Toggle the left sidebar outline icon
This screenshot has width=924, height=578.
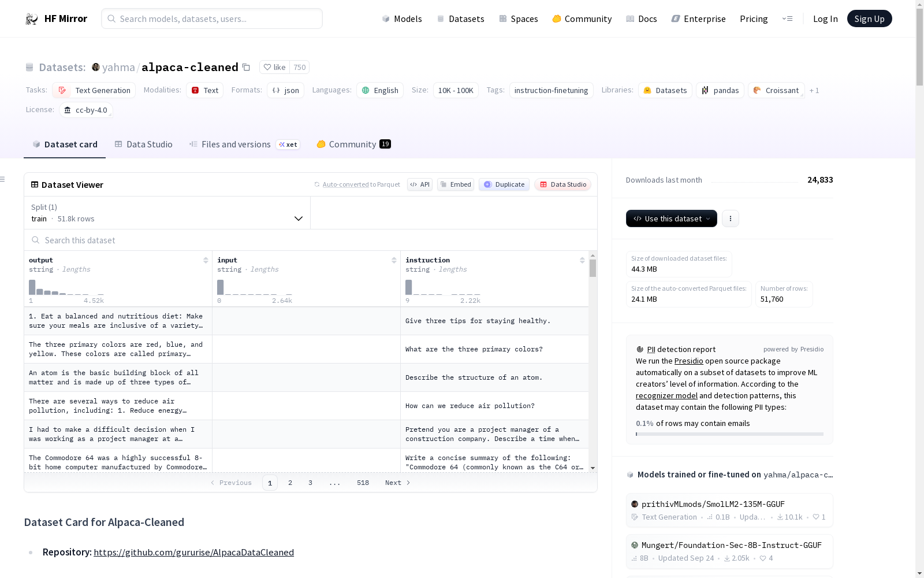2,179
